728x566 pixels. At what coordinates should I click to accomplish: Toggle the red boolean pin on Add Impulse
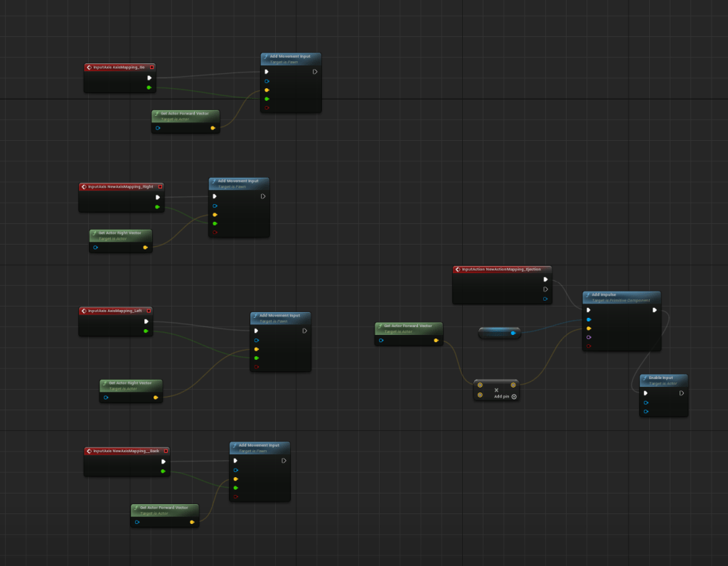coord(588,346)
